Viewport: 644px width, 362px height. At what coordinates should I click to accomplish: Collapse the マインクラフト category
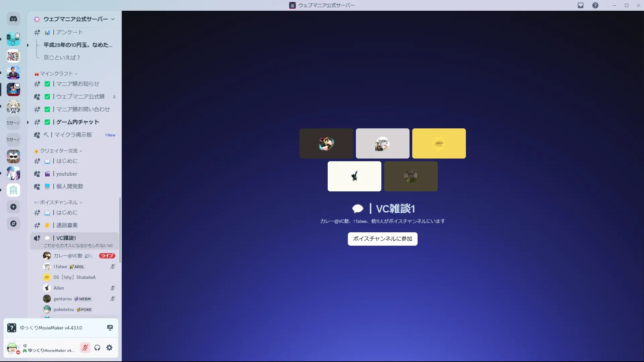56,74
